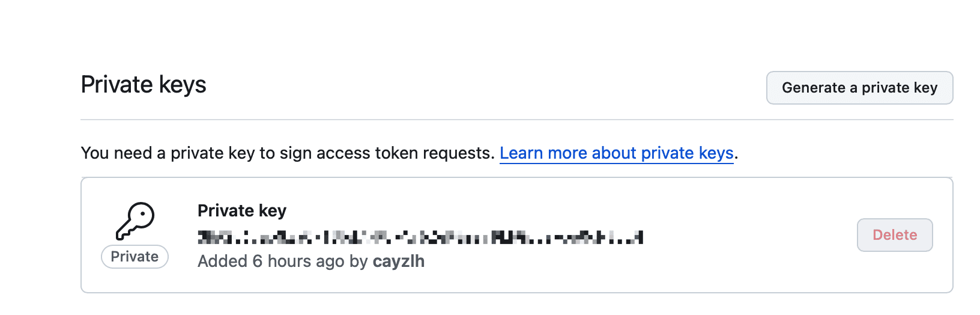The image size is (980, 315).
Task: Select the bold Private key title
Action: (x=241, y=211)
